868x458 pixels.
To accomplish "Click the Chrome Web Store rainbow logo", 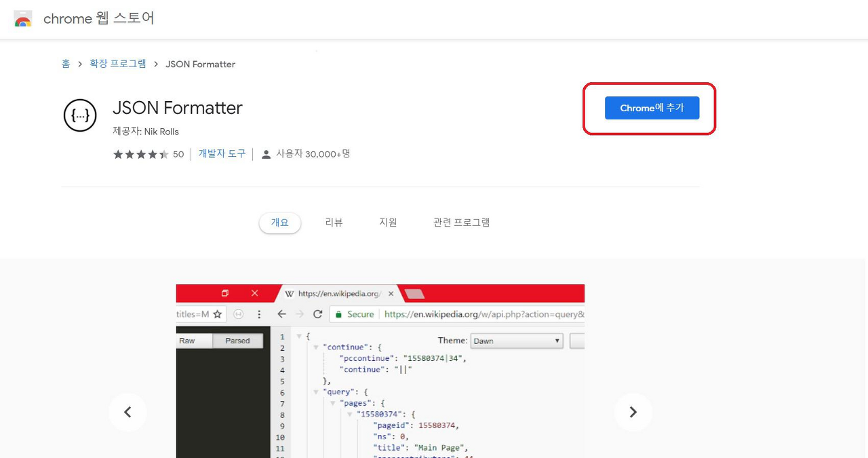I will (x=22, y=19).
